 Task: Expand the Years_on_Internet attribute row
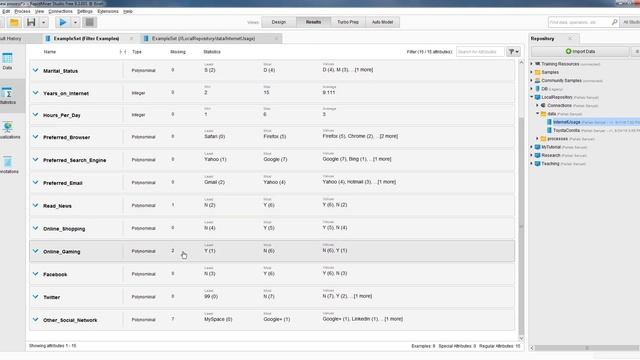point(36,93)
